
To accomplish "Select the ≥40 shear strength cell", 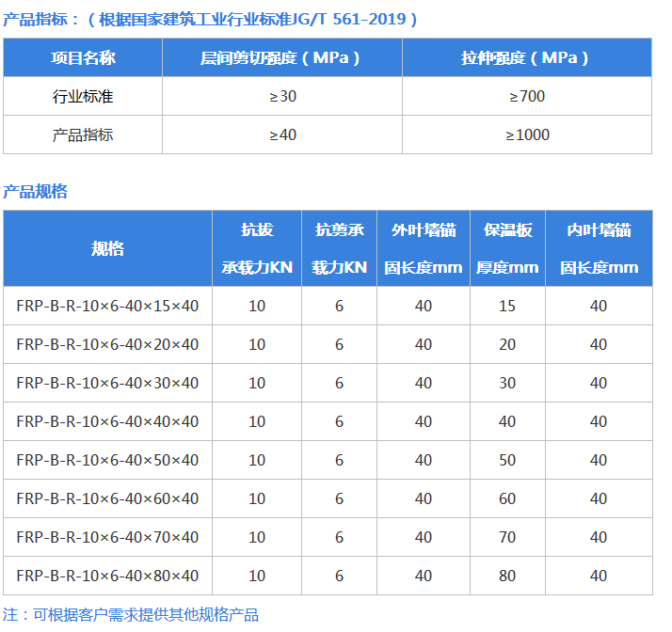I will coord(282,134).
